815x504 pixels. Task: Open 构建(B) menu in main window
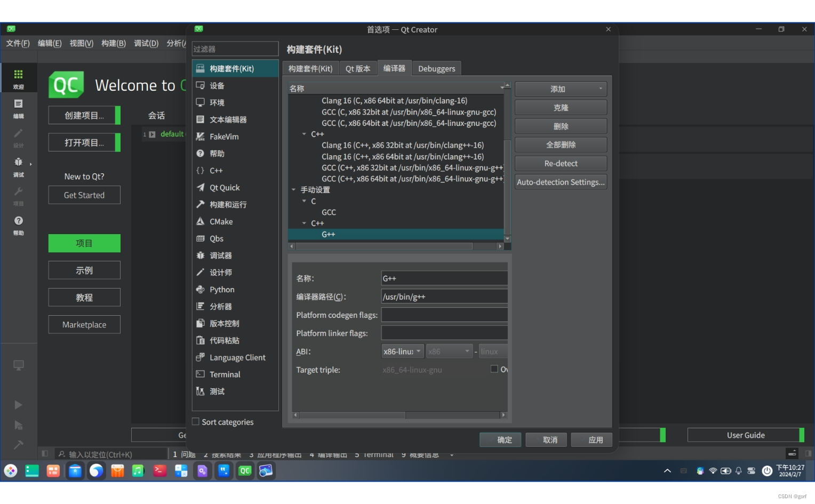pyautogui.click(x=114, y=43)
